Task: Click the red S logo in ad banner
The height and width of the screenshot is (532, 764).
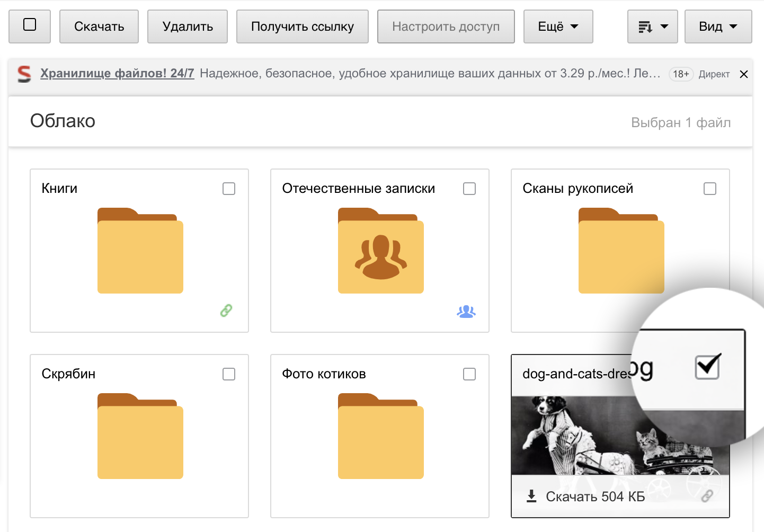Action: click(24, 74)
